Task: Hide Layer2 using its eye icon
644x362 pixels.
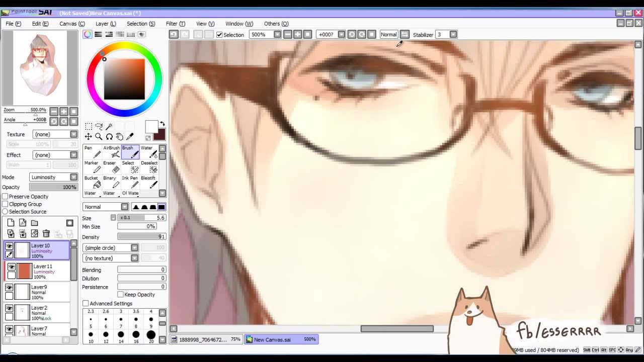Action: coord(9,308)
